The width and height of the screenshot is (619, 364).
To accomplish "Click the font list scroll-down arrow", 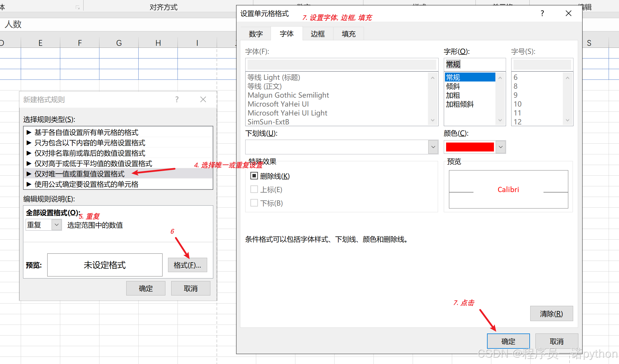I will pos(433,120).
